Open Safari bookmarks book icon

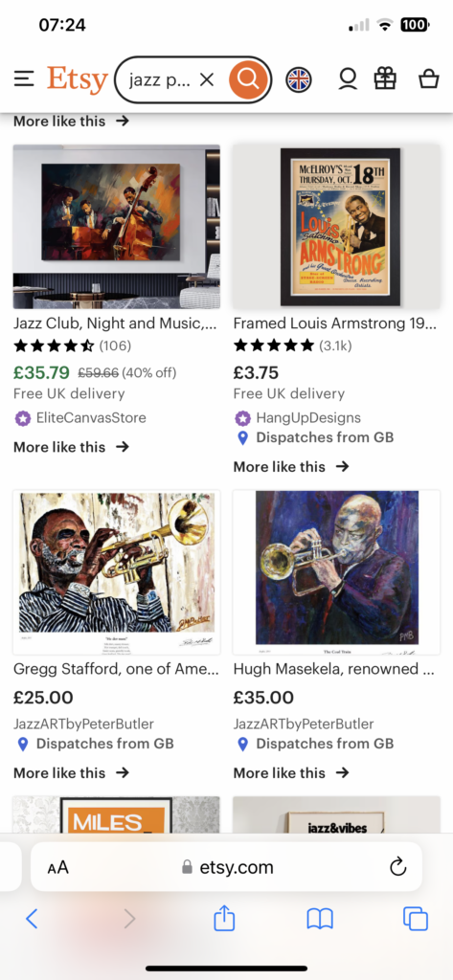pyautogui.click(x=320, y=919)
